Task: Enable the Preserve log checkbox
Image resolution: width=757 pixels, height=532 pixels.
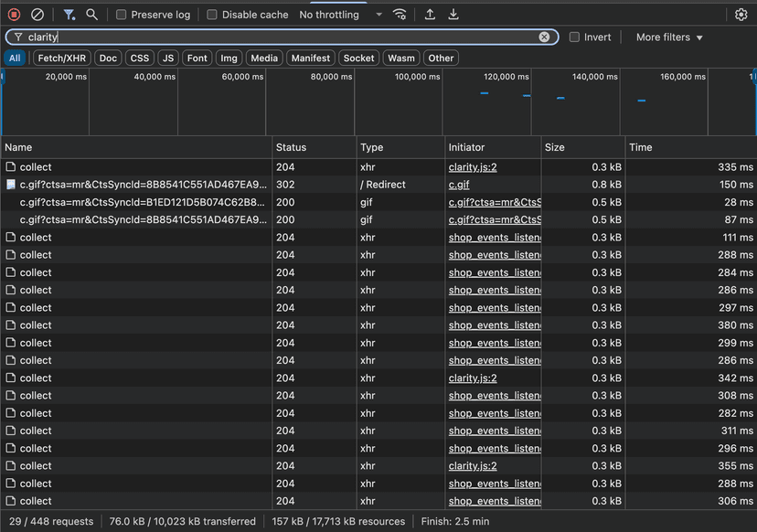Action: 122,15
